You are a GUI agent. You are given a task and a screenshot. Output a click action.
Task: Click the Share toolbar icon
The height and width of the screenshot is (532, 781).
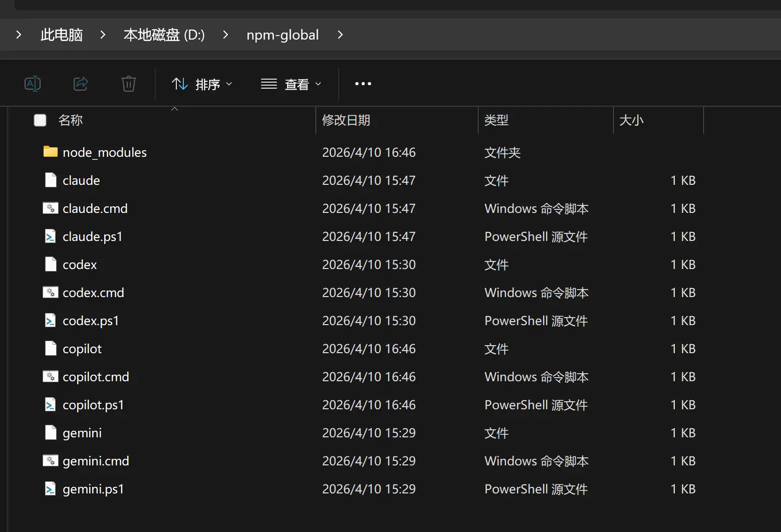81,84
